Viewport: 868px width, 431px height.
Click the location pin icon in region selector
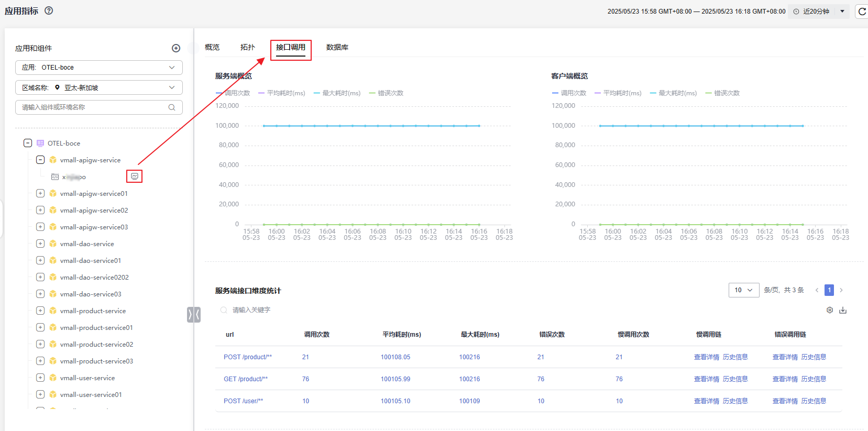[57, 87]
